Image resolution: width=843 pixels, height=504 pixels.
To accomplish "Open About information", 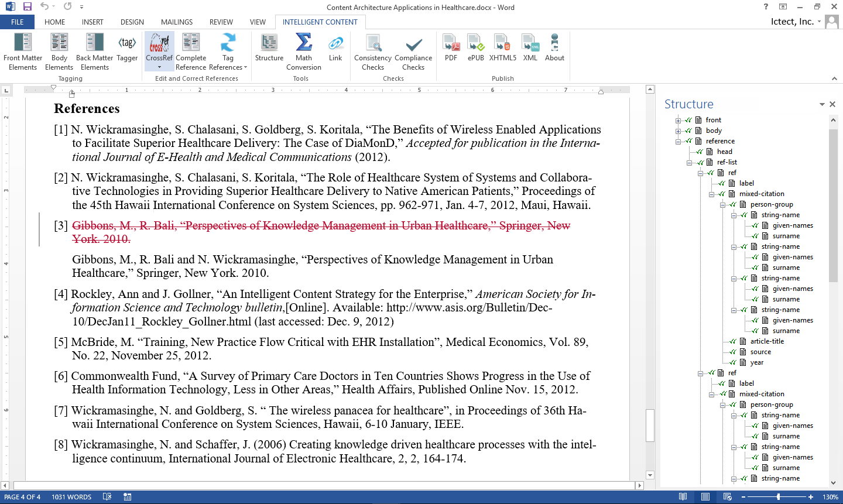I will coord(554,47).
